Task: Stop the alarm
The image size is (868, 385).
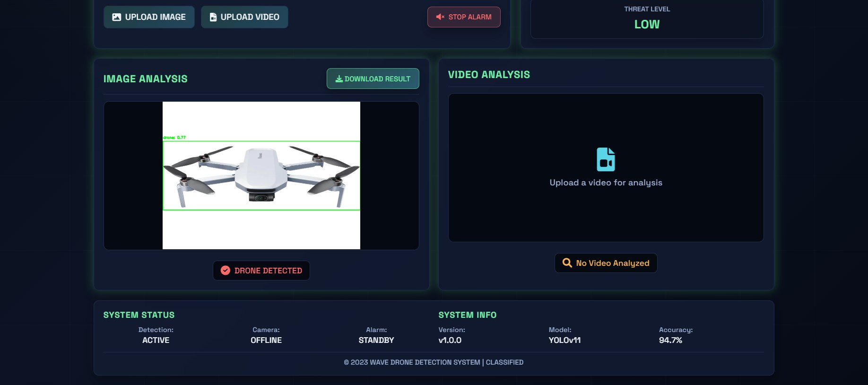Action: (x=464, y=17)
